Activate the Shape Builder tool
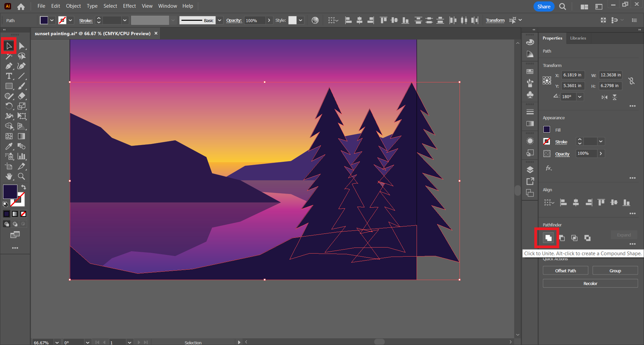 coord(9,126)
